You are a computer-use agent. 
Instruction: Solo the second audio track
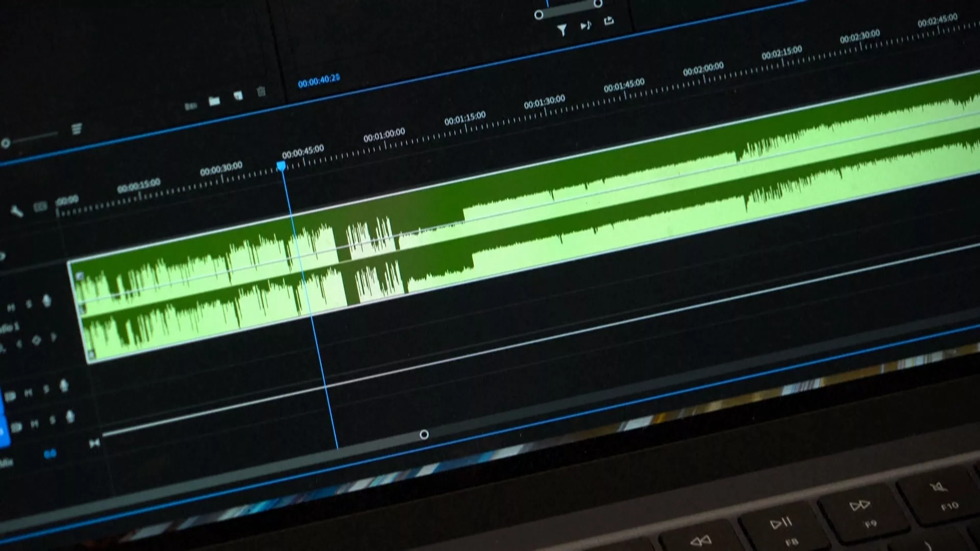(46, 389)
